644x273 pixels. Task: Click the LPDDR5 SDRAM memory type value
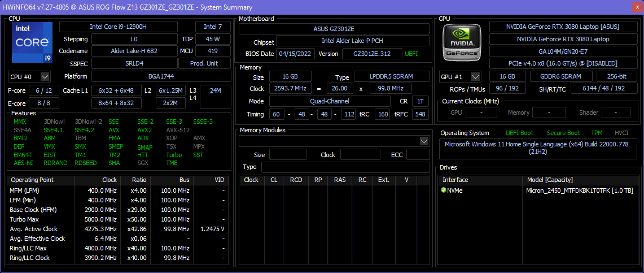click(x=391, y=77)
